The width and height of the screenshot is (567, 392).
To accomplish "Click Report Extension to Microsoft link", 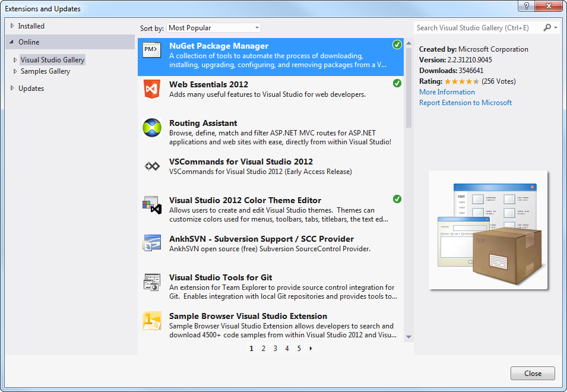I will pyautogui.click(x=465, y=103).
